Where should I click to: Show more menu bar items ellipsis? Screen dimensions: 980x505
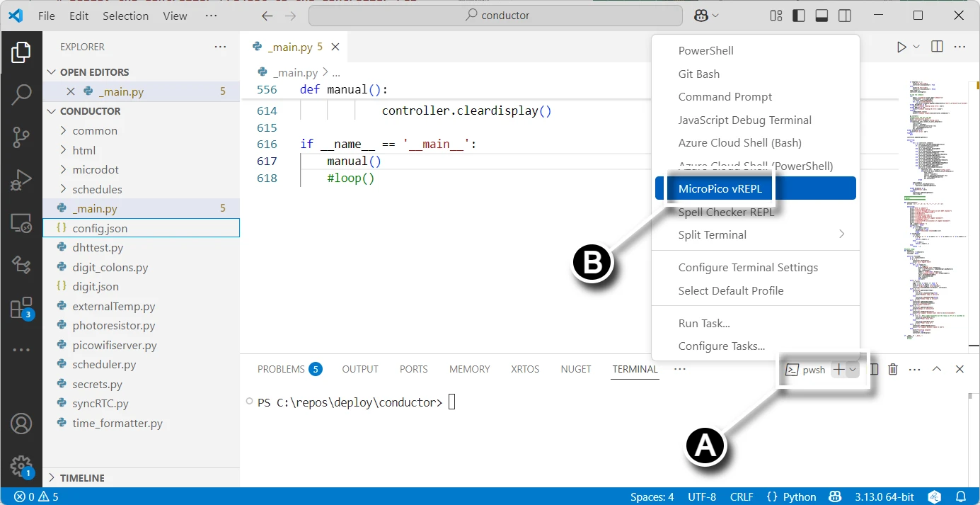[211, 16]
